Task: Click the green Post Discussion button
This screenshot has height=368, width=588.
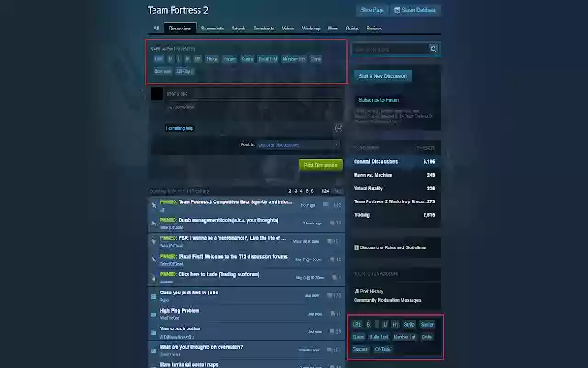Action: tap(321, 166)
